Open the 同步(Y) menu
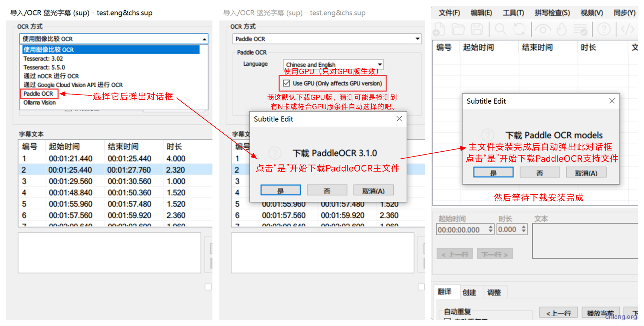The image size is (644, 326). [625, 13]
